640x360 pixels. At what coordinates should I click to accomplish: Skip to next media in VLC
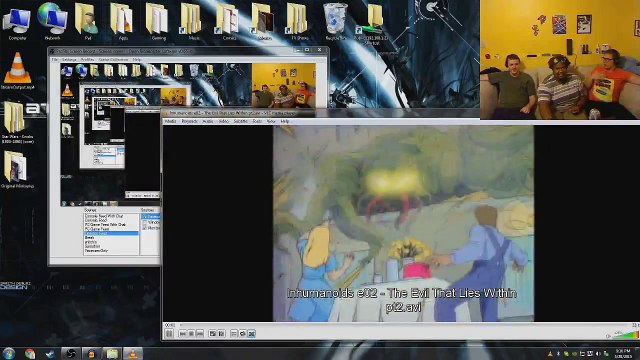tap(200, 334)
